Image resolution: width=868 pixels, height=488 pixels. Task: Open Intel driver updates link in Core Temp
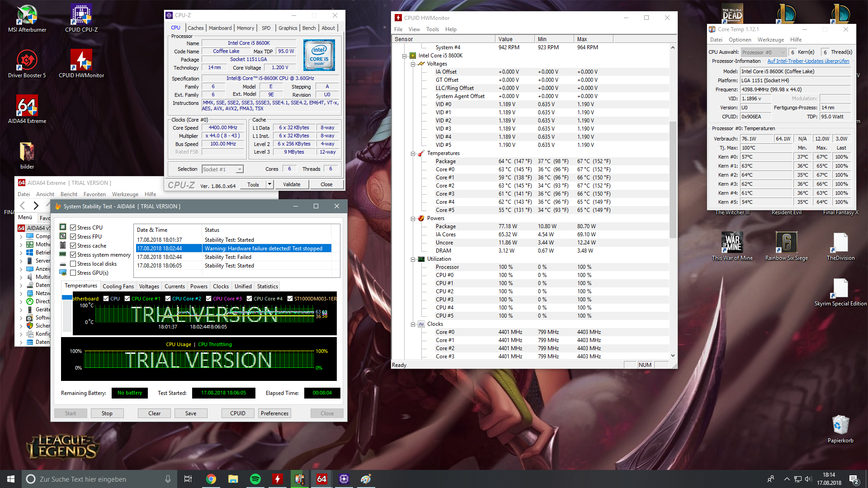(x=808, y=61)
